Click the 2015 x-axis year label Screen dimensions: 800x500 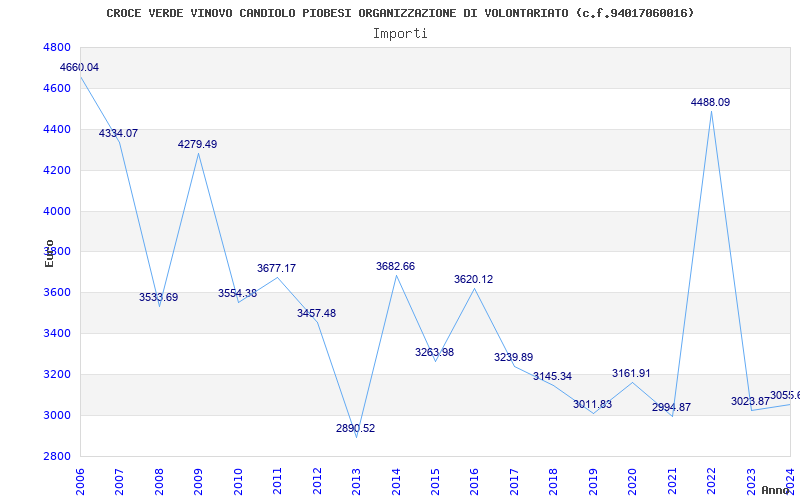point(435,481)
